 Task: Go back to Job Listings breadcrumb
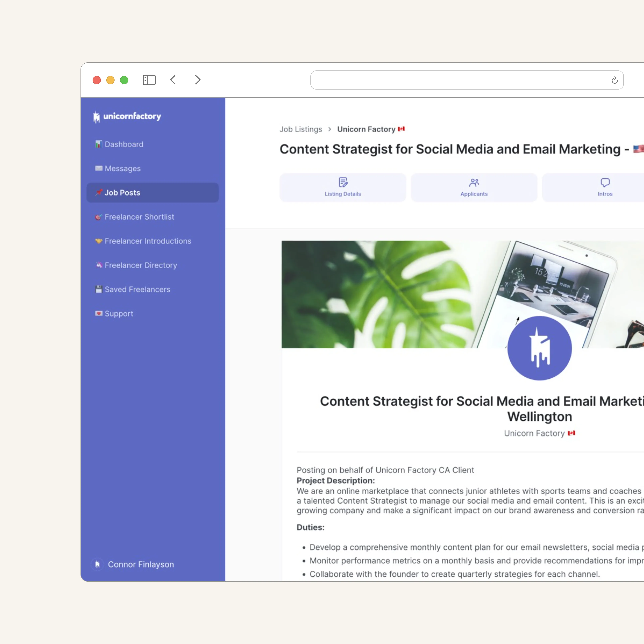301,129
